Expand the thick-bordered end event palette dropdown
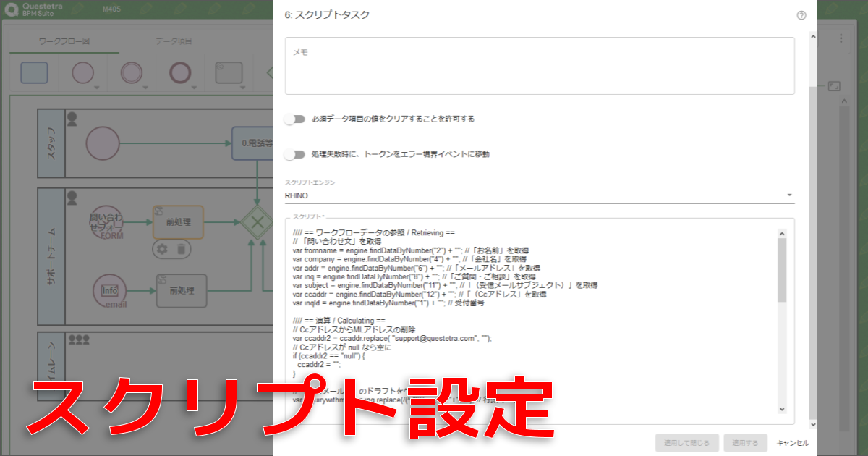Screen dimensions: 868x456 coord(194,88)
